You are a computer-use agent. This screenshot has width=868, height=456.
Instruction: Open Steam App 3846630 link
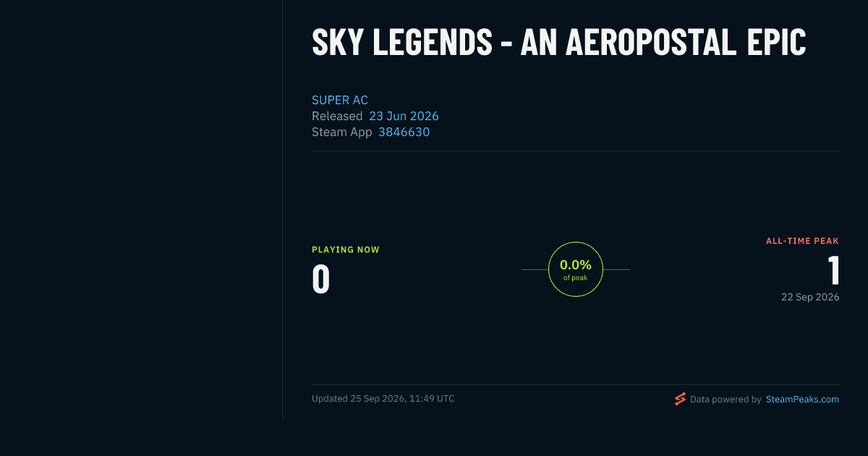point(404,132)
